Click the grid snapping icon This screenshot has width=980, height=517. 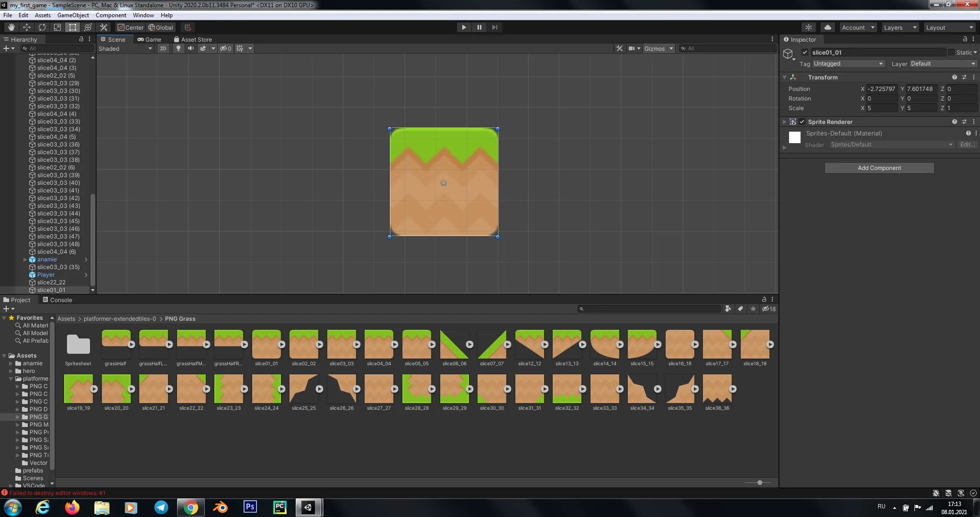tap(188, 27)
